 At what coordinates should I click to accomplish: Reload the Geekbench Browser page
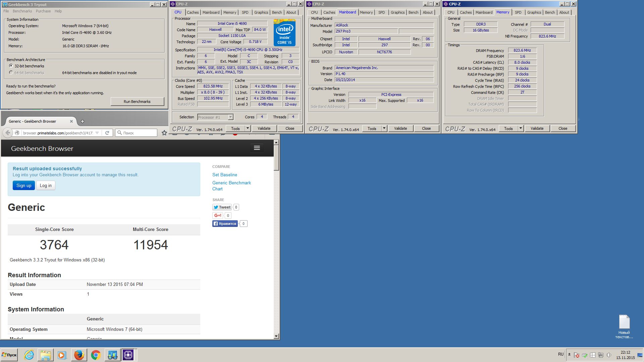pos(107,133)
